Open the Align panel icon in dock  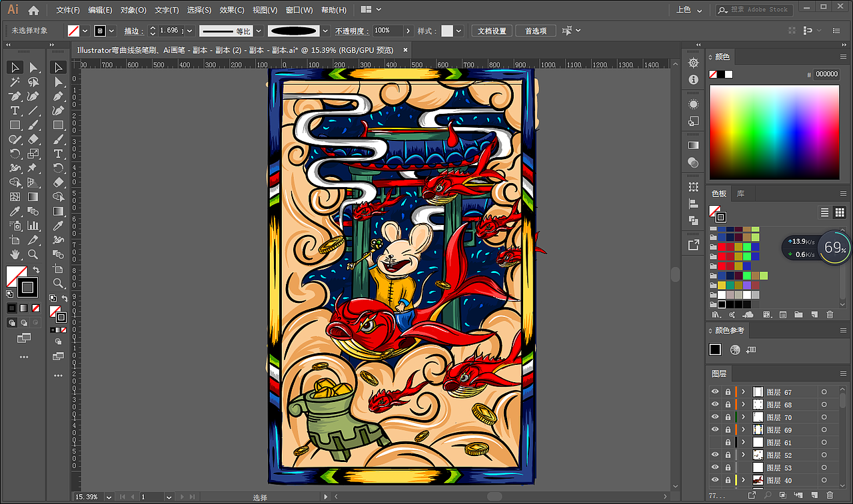point(694,204)
